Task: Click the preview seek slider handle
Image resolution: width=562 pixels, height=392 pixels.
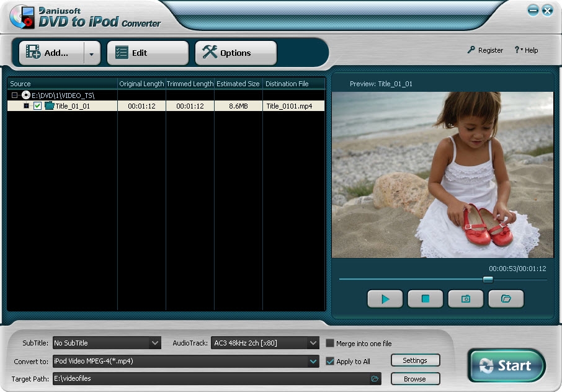Action: tap(488, 280)
